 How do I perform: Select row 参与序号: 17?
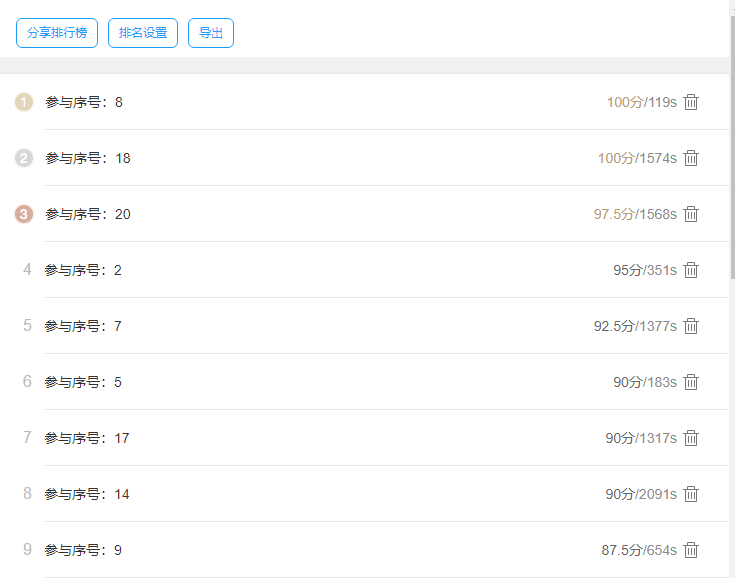365,438
